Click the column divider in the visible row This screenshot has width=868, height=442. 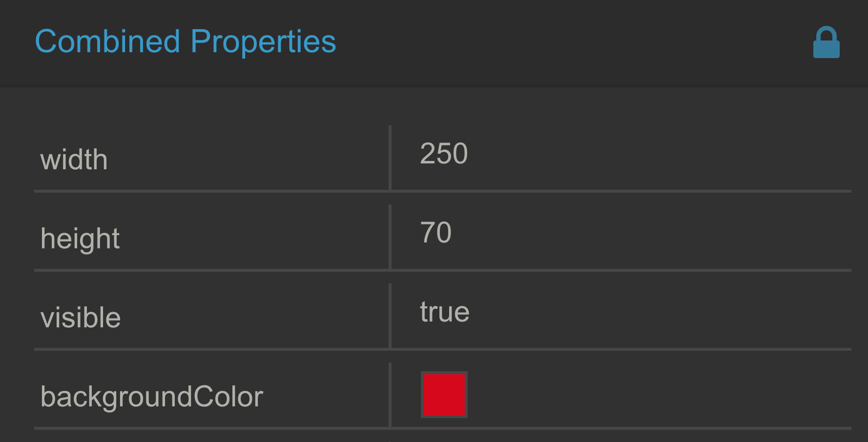[x=390, y=316]
